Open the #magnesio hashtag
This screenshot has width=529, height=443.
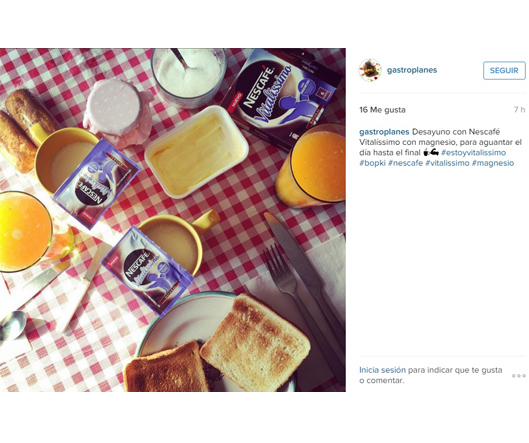(x=493, y=163)
